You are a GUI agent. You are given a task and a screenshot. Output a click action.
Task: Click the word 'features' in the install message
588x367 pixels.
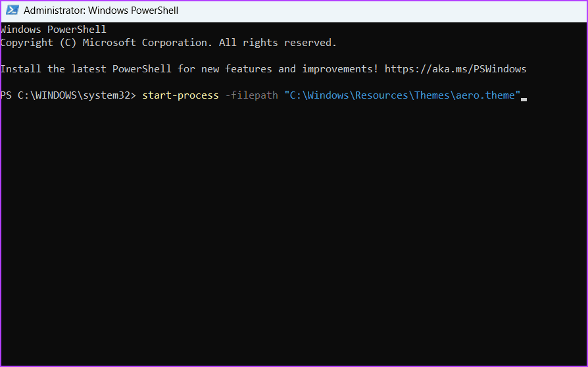tap(248, 69)
